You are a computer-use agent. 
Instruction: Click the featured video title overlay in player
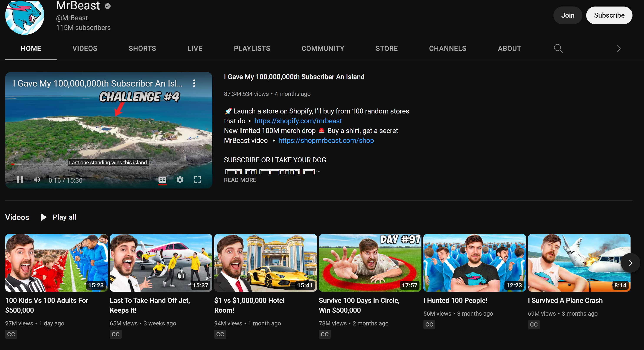coord(98,83)
